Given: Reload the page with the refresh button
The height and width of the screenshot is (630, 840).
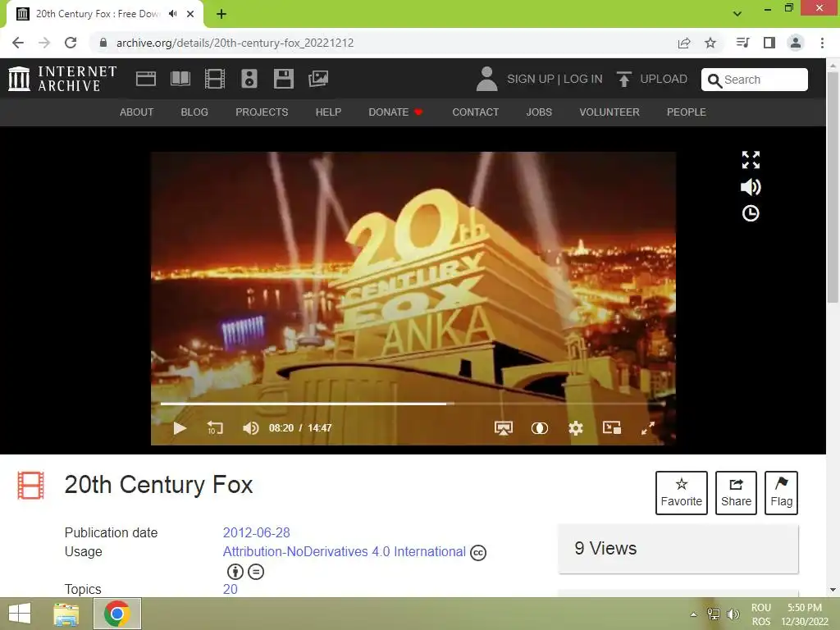Looking at the screenshot, I should tap(71, 43).
